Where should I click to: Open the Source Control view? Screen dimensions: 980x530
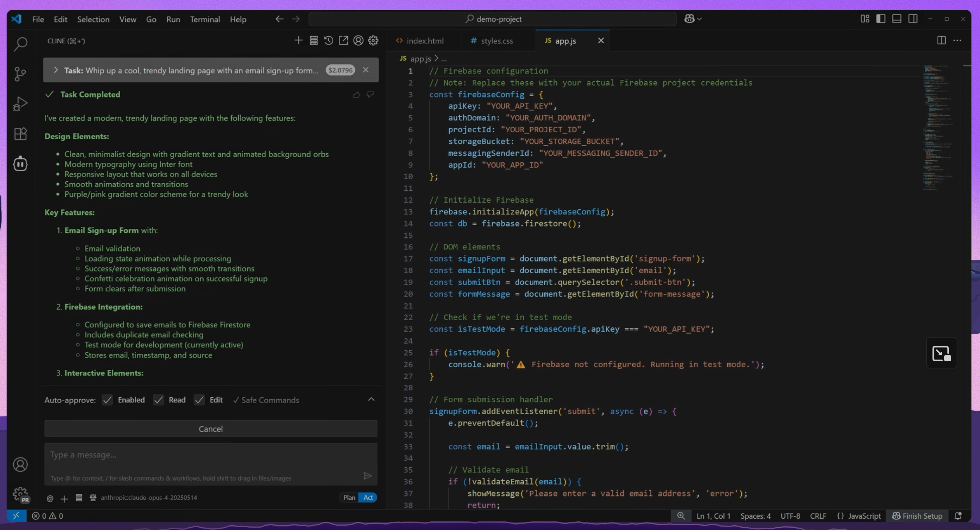point(20,74)
